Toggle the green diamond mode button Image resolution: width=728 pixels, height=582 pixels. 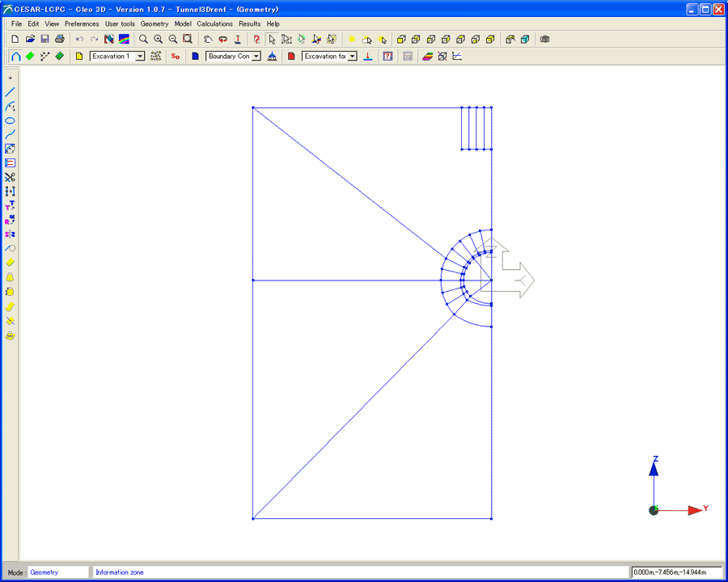pyautogui.click(x=30, y=57)
